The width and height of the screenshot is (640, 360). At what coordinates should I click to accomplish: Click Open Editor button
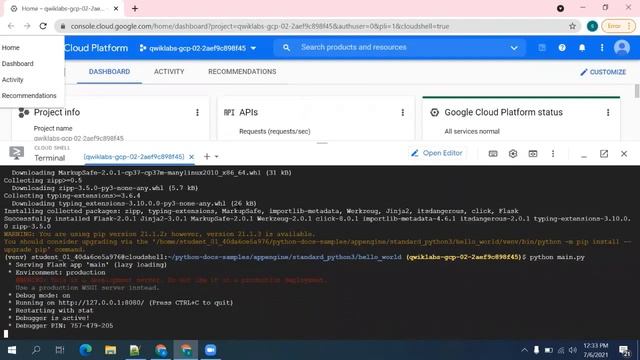(436, 153)
